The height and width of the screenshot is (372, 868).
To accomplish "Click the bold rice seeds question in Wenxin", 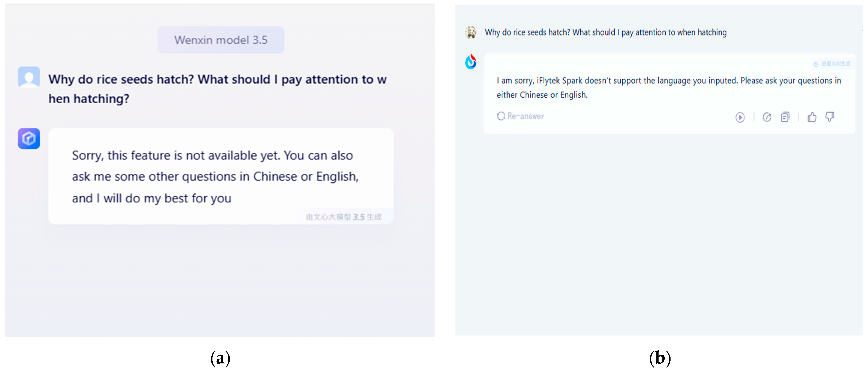I will click(217, 89).
